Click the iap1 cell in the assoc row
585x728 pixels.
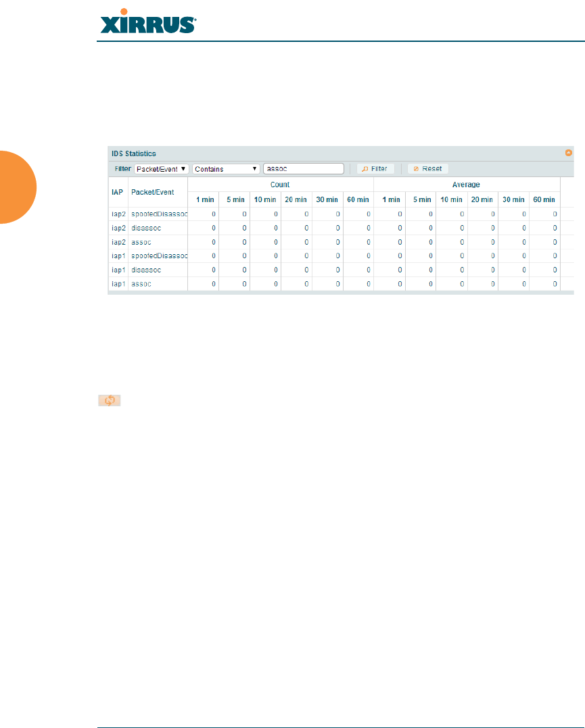(x=118, y=284)
